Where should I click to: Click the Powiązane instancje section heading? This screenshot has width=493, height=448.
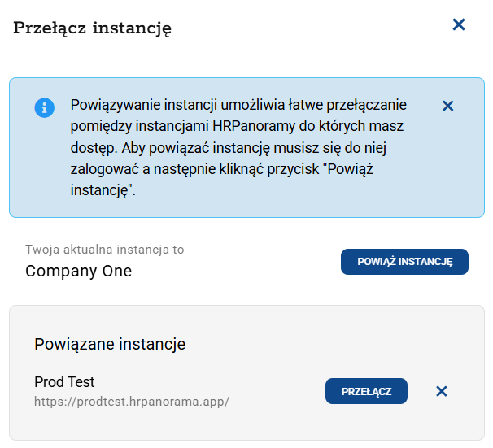point(110,344)
